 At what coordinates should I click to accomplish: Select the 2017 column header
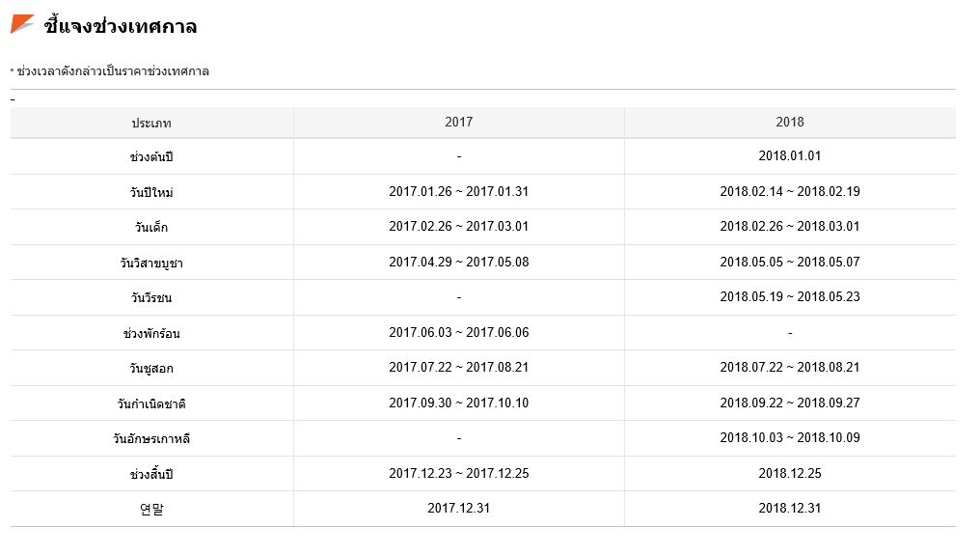(459, 122)
